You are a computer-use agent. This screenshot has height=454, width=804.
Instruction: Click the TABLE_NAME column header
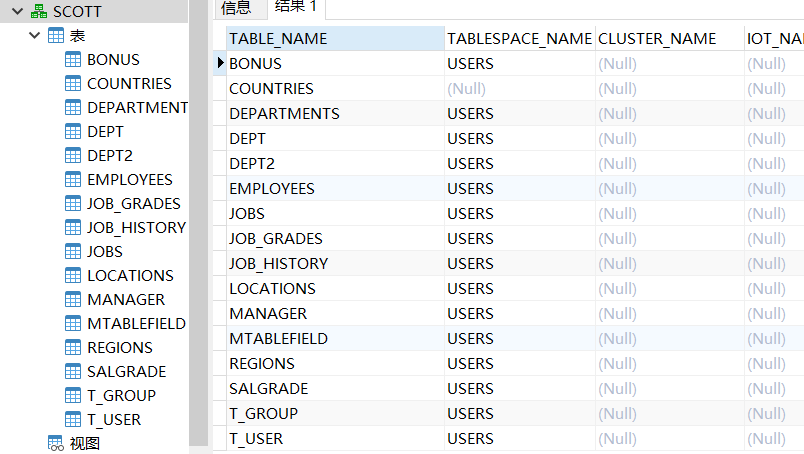278,38
